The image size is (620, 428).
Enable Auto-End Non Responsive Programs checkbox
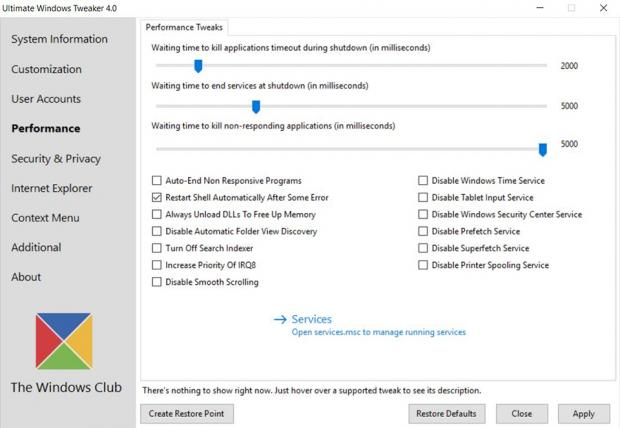click(x=157, y=181)
